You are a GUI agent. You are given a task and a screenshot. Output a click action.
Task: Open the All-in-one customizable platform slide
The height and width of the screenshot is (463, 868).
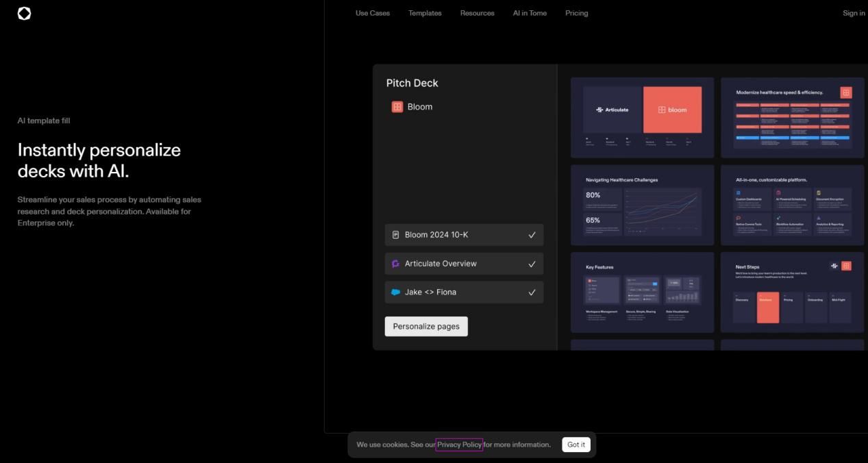[792, 205]
